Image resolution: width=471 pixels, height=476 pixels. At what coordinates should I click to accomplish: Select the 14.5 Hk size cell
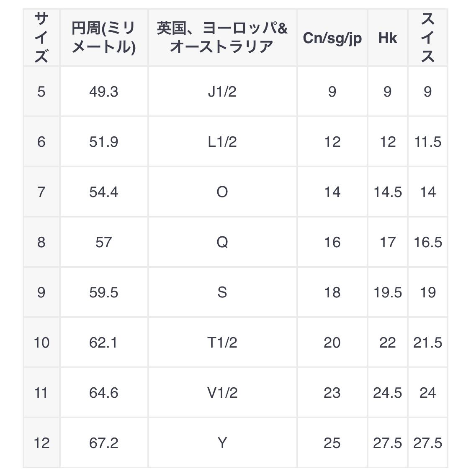(387, 192)
